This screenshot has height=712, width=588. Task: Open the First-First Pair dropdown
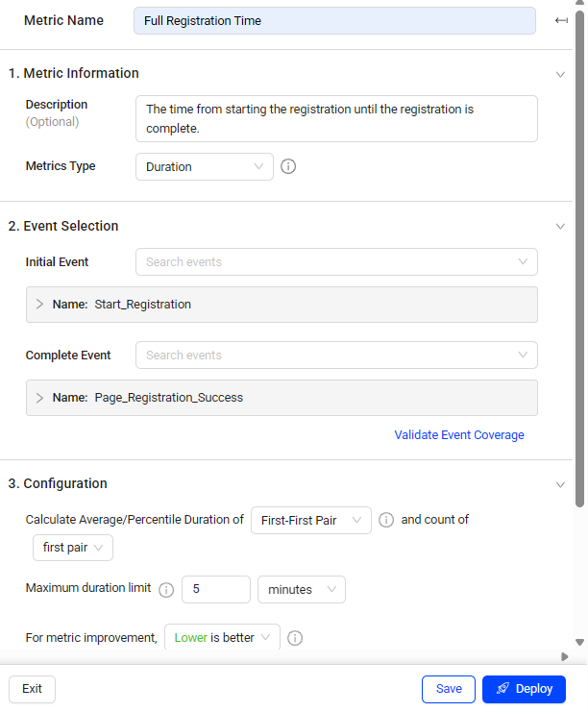[310, 521]
